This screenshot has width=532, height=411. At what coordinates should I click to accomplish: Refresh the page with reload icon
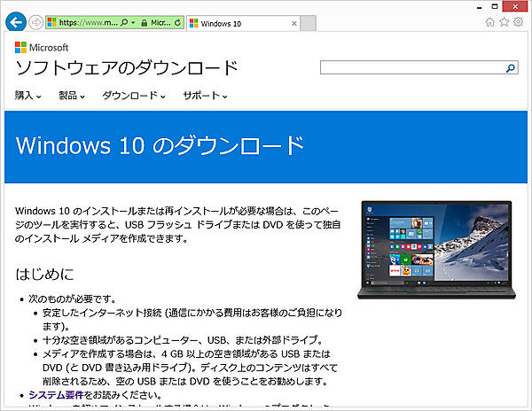[x=177, y=23]
